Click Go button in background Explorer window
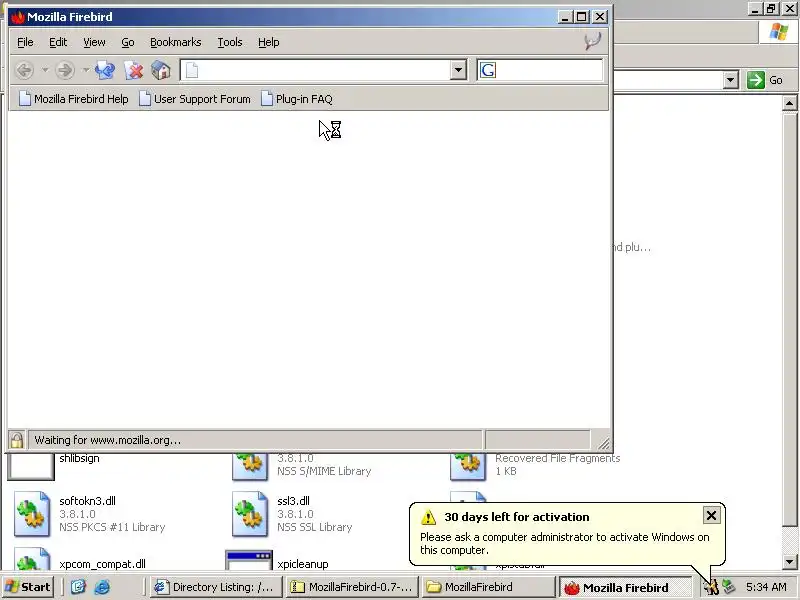Viewport: 800px width, 600px height. (x=764, y=80)
